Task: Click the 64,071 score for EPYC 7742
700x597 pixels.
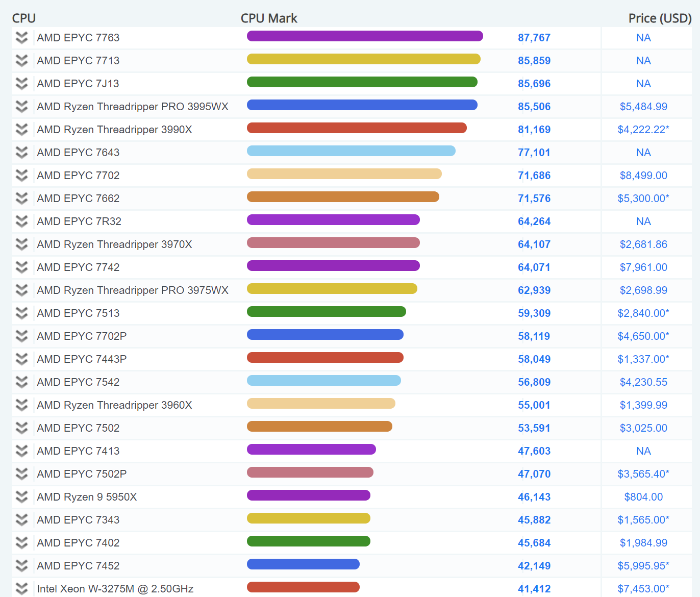Action: (x=534, y=267)
